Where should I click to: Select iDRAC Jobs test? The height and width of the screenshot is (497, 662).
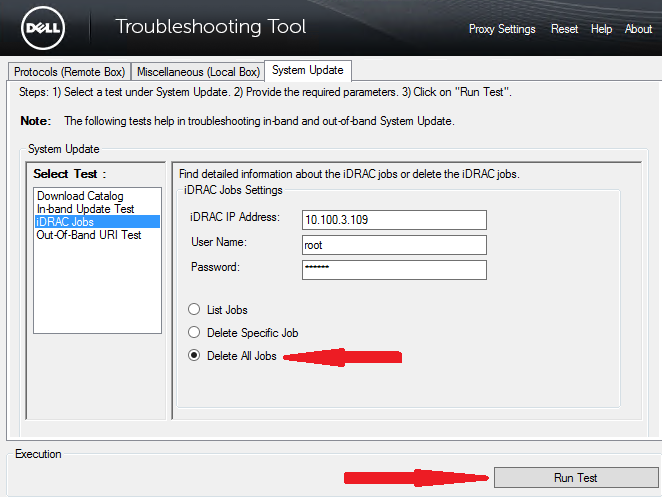click(x=98, y=222)
